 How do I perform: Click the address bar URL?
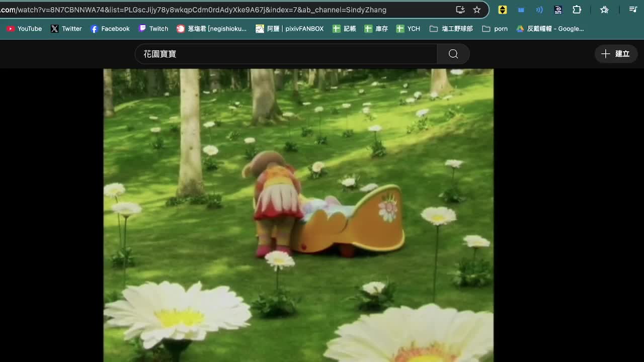pyautogui.click(x=193, y=10)
